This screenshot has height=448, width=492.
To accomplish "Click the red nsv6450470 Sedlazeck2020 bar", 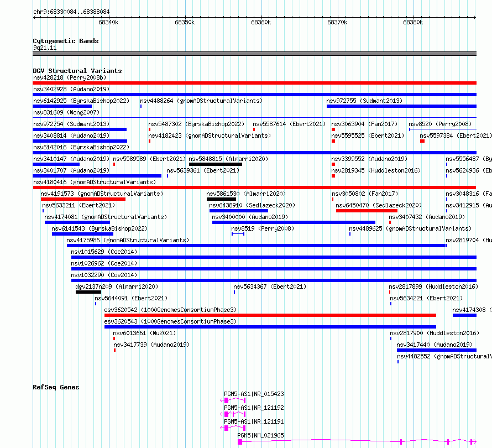I will tap(367, 211).
